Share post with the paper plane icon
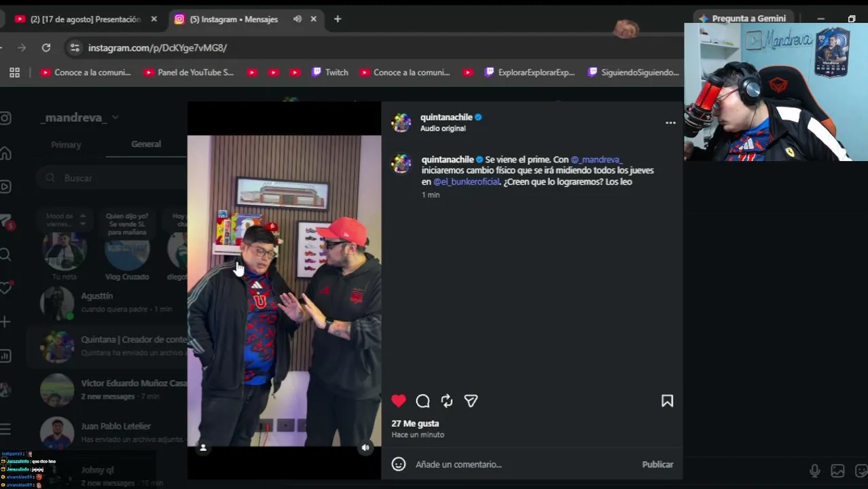 click(x=471, y=401)
